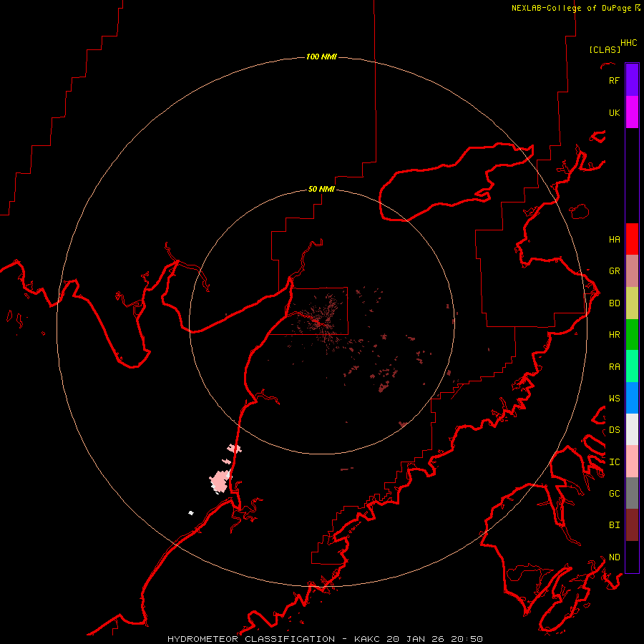Click the HR legend label
Viewport: 644px width, 644px height.
[x=614, y=335]
